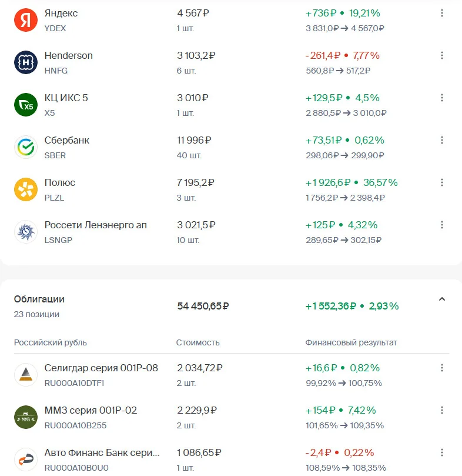
Task: Click the Селигдар bond logo icon
Action: [26, 375]
